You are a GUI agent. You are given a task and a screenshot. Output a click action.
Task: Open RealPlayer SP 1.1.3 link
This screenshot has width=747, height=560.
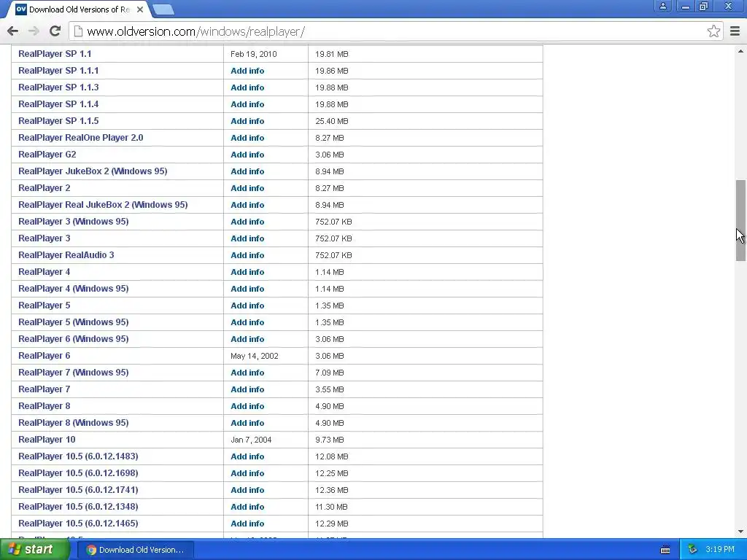click(58, 87)
